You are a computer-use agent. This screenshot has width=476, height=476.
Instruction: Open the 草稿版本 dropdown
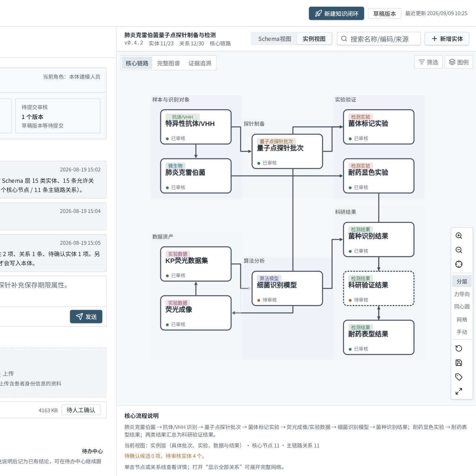click(385, 14)
